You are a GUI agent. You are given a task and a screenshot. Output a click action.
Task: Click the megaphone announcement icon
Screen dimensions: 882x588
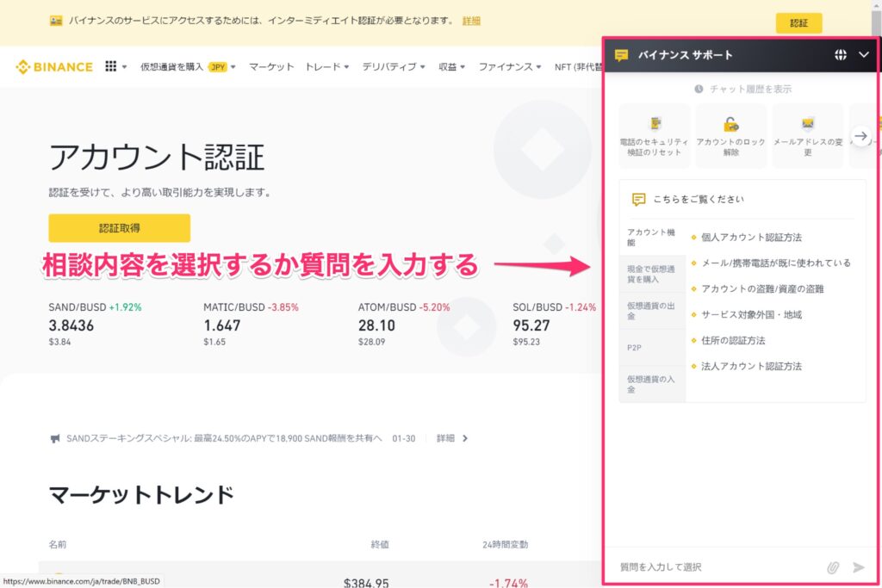[54, 438]
